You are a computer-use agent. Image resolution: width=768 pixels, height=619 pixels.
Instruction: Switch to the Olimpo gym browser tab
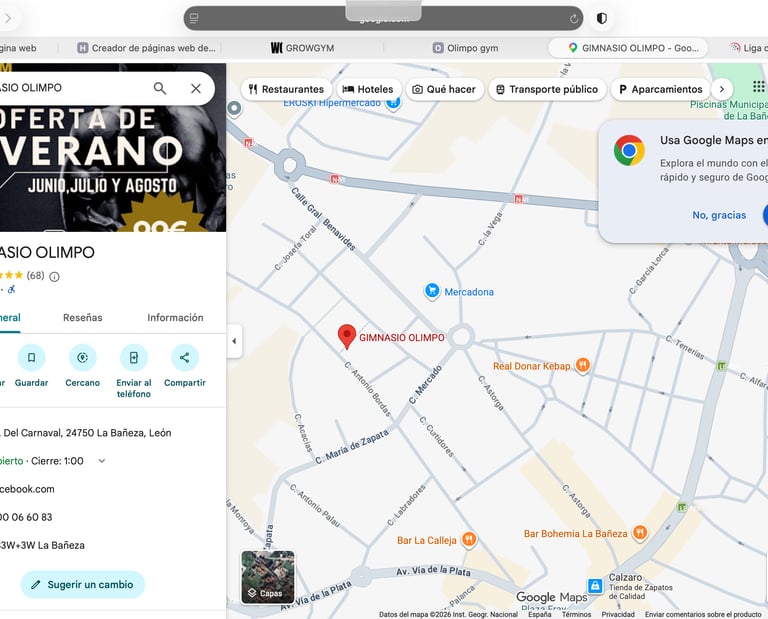[x=465, y=48]
